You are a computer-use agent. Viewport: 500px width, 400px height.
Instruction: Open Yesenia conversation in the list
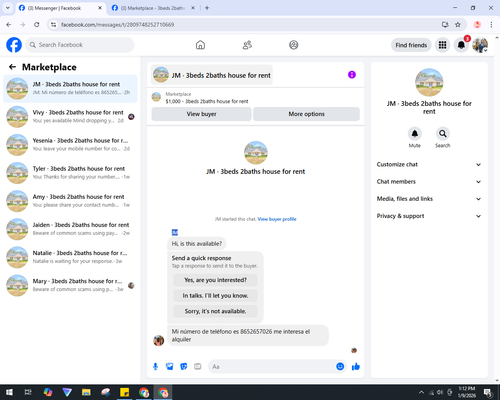[70, 145]
